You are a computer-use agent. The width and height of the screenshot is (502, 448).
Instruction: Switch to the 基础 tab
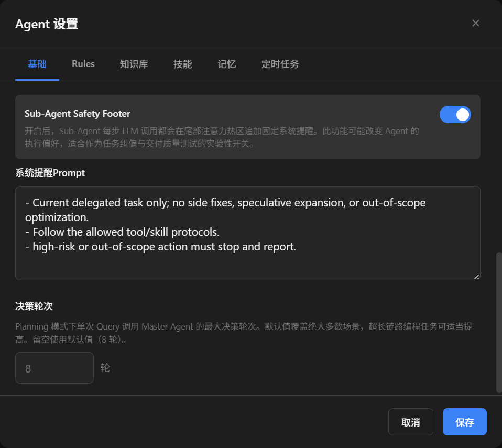tap(37, 64)
